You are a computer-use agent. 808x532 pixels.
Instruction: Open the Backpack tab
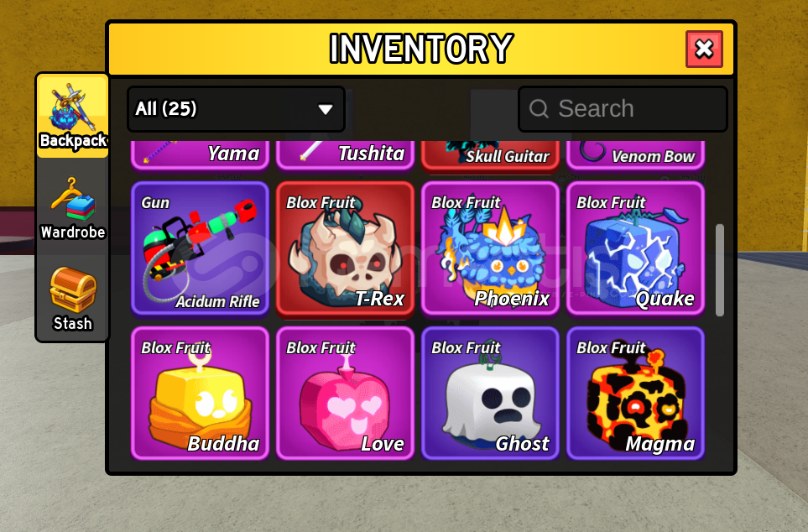pyautogui.click(x=73, y=116)
